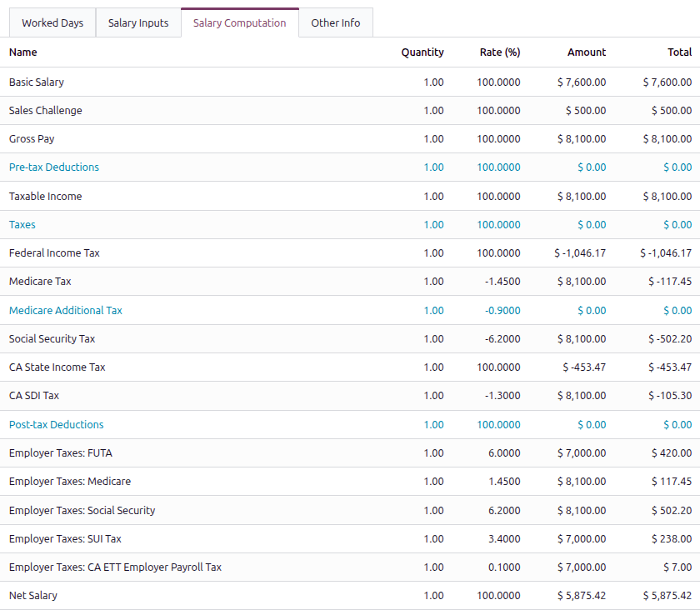Viewport: 700px width, 610px height.
Task: Click the Medicare Tax rate -1.4500
Action: pyautogui.click(x=502, y=282)
